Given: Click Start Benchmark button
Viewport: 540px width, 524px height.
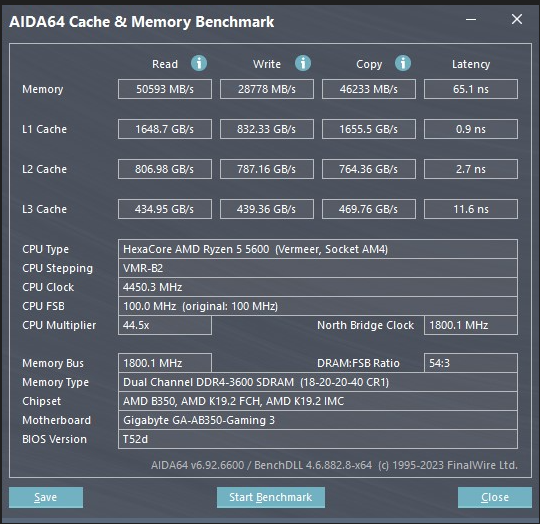Looking at the screenshot, I should tap(271, 497).
